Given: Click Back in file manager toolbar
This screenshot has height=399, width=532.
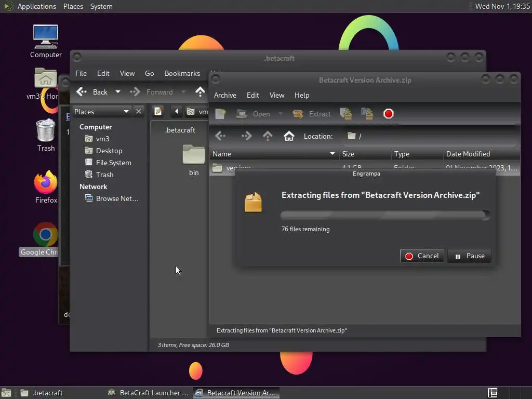Looking at the screenshot, I should coord(92,92).
